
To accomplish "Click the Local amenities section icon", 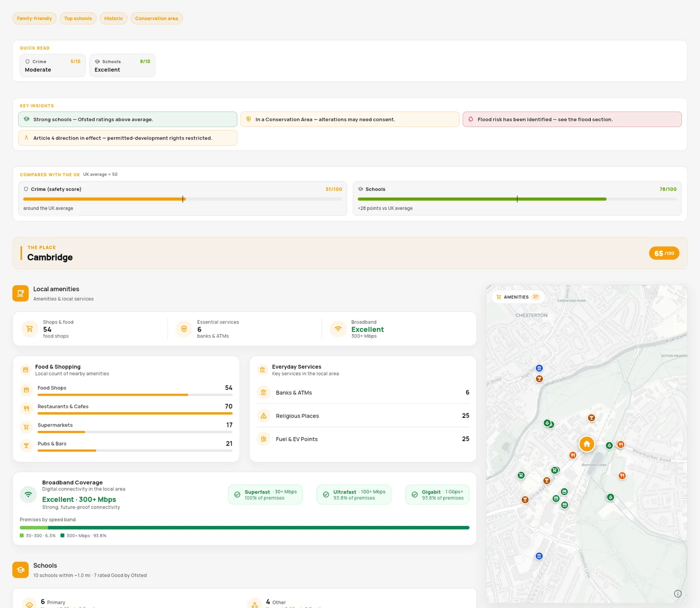I will tap(20, 293).
